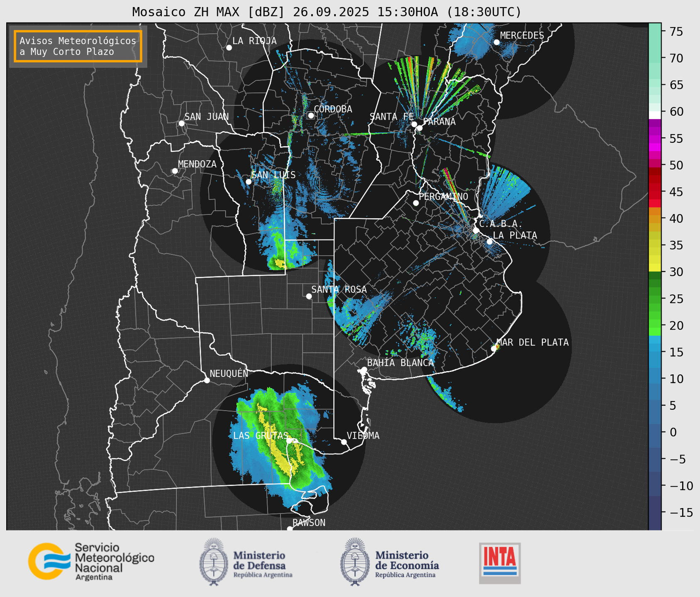Click the Pergamino city marker dot
This screenshot has width=700, height=597.
pyautogui.click(x=416, y=203)
